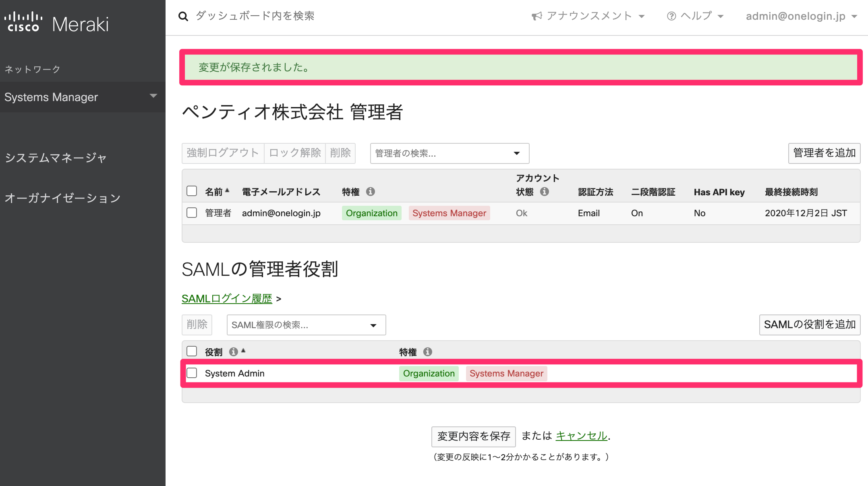The height and width of the screenshot is (486, 868).
Task: Click the SAMLの役割を追加 button
Action: point(810,325)
